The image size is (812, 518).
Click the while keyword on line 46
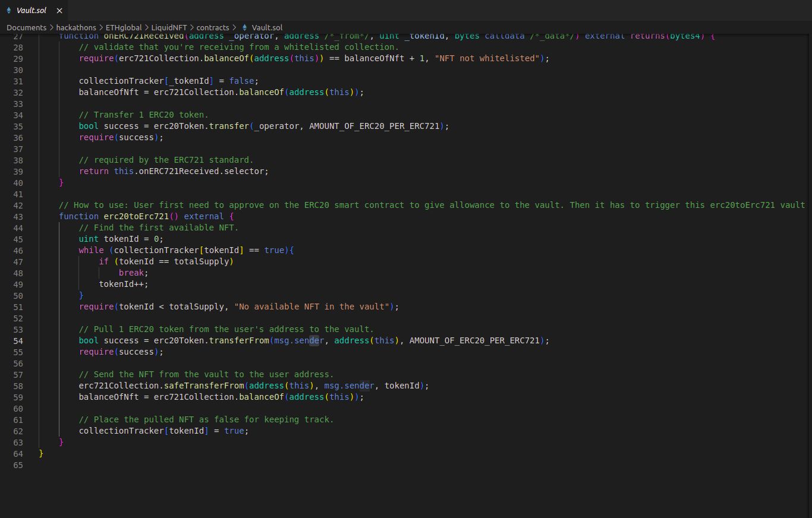click(x=92, y=250)
